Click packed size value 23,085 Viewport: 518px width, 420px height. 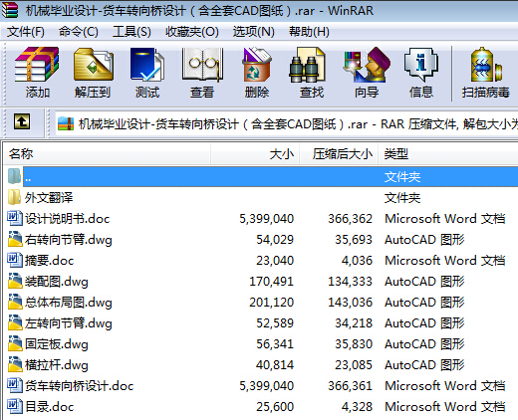[354, 365]
